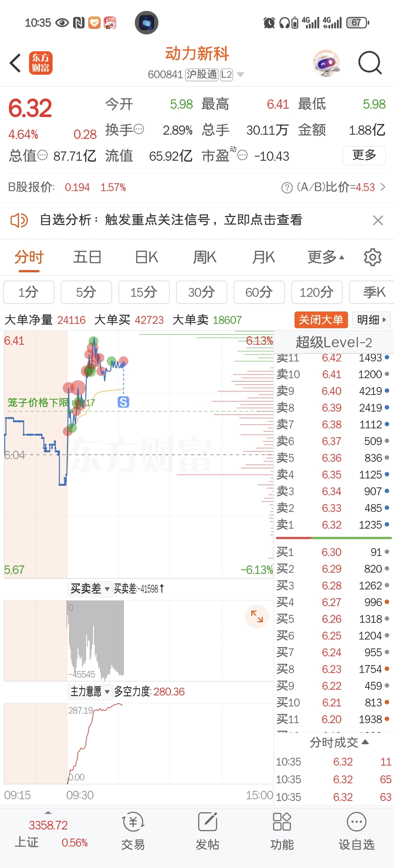This screenshot has width=394, height=868.
Task: Open the search magnifier icon
Action: [370, 63]
